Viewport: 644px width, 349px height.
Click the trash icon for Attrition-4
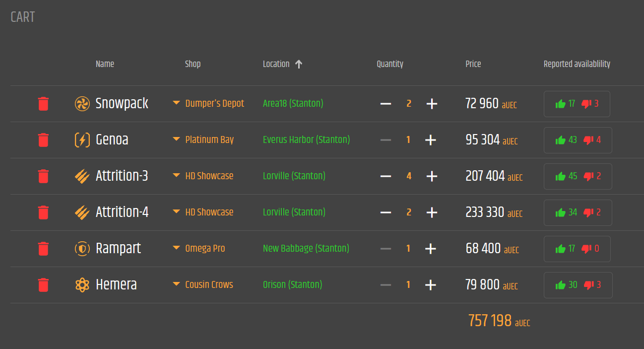[x=43, y=212]
